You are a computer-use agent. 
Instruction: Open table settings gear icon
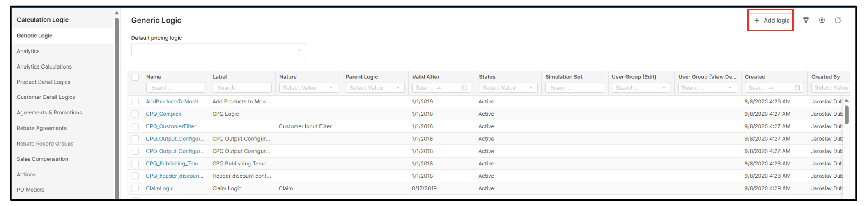(x=822, y=20)
